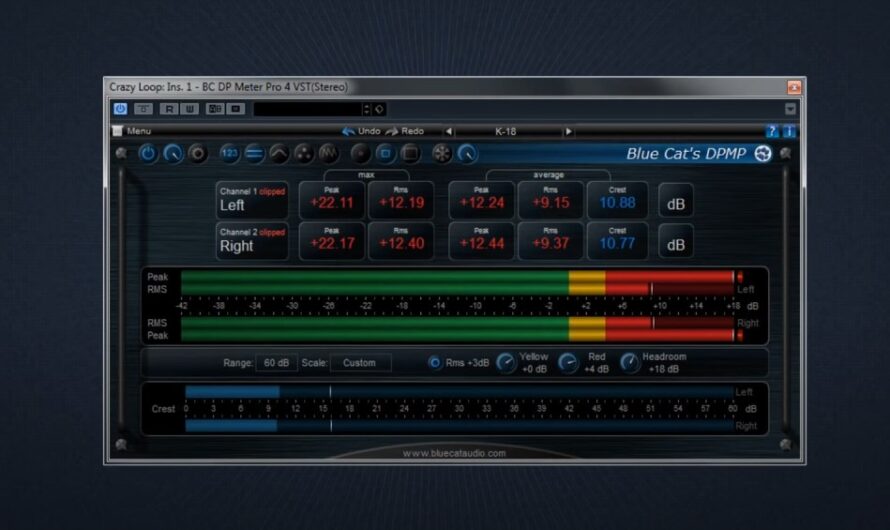Click the 'max' section header label
The image size is (890, 530).
(366, 175)
